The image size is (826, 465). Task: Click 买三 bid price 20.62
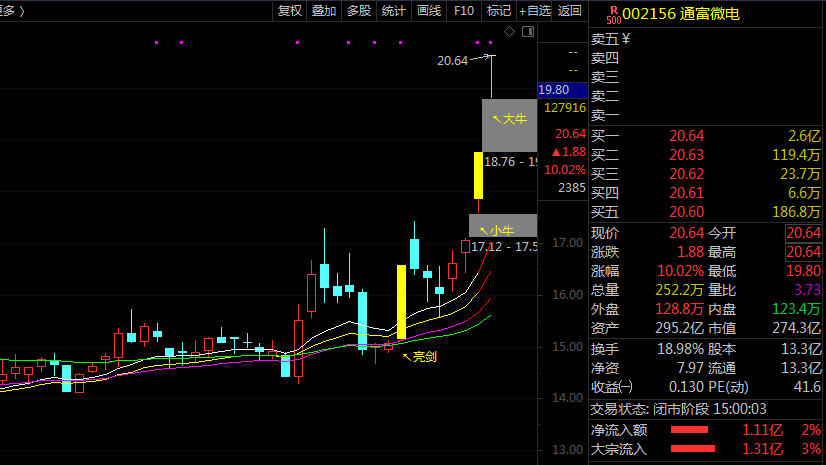pyautogui.click(x=686, y=174)
